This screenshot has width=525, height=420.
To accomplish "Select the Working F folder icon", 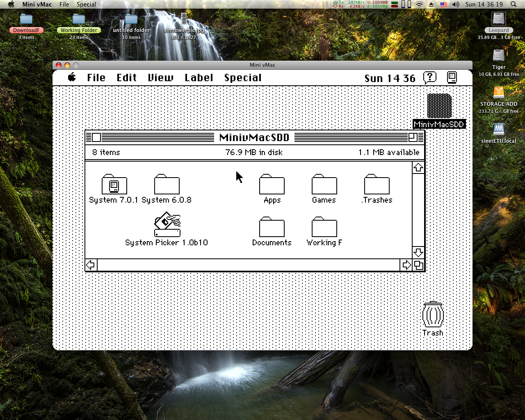I will pos(324,227).
